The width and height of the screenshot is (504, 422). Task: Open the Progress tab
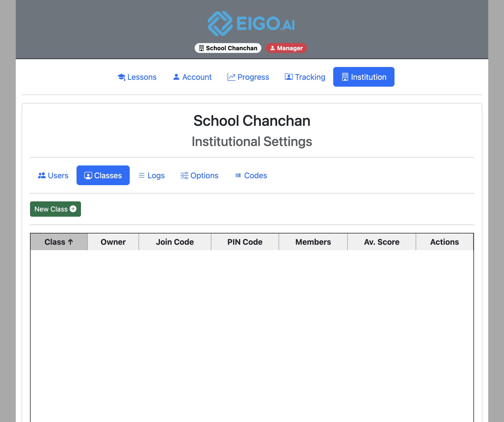tap(248, 77)
